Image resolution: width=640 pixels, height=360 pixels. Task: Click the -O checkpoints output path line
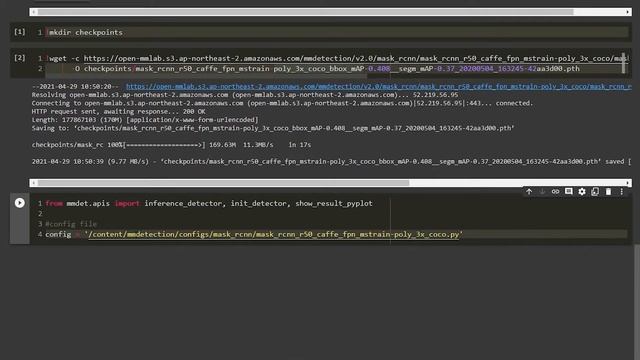pos(327,69)
